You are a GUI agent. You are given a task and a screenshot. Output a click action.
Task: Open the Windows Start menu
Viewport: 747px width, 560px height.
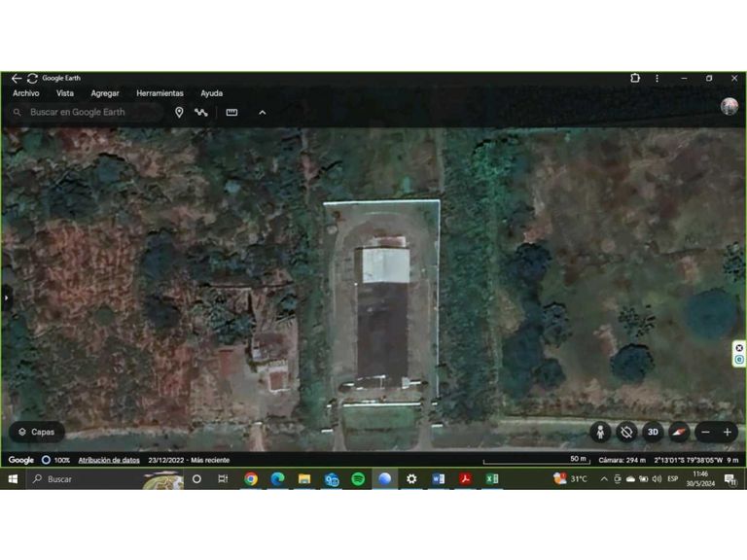[13, 479]
